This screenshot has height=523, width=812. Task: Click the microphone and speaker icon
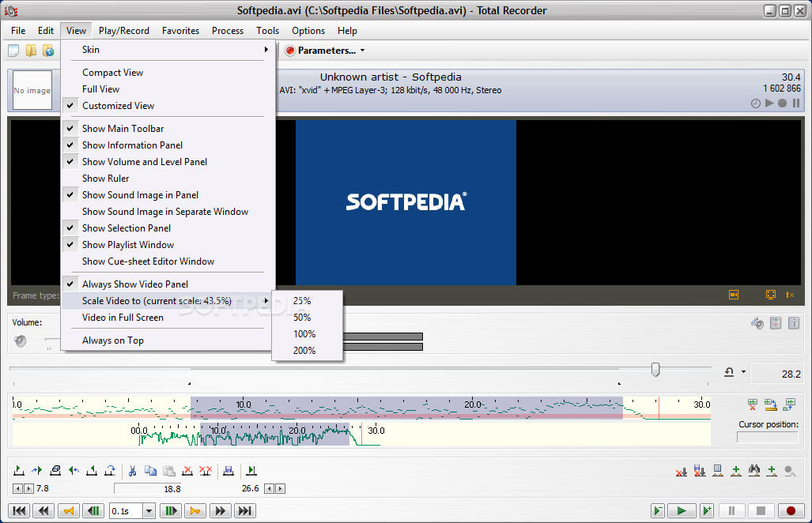pyautogui.click(x=757, y=323)
